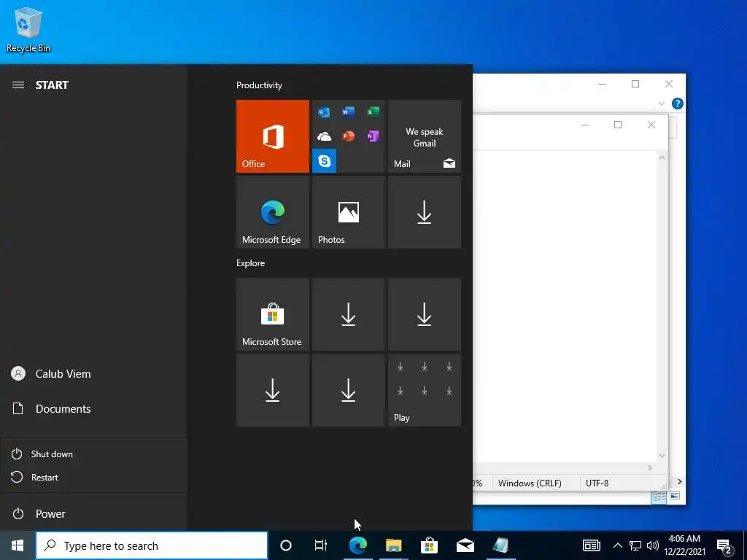This screenshot has height=560, width=747.
Task: Click the Notepad vertical scrollbar up arrow
Action: 662,157
